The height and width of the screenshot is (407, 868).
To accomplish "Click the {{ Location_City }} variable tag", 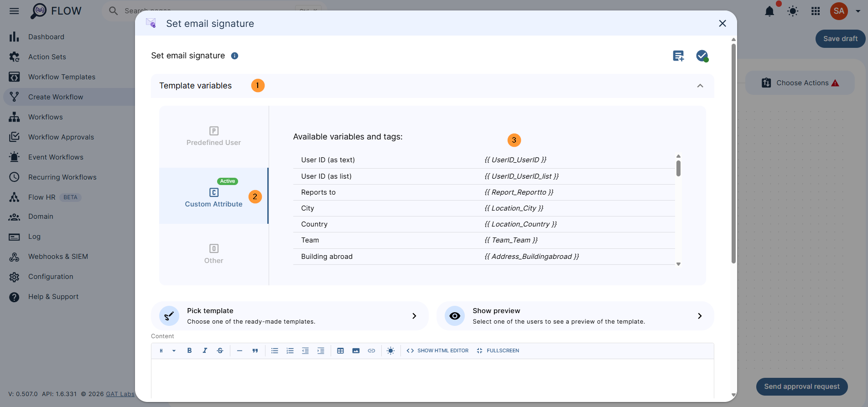I will tap(514, 208).
